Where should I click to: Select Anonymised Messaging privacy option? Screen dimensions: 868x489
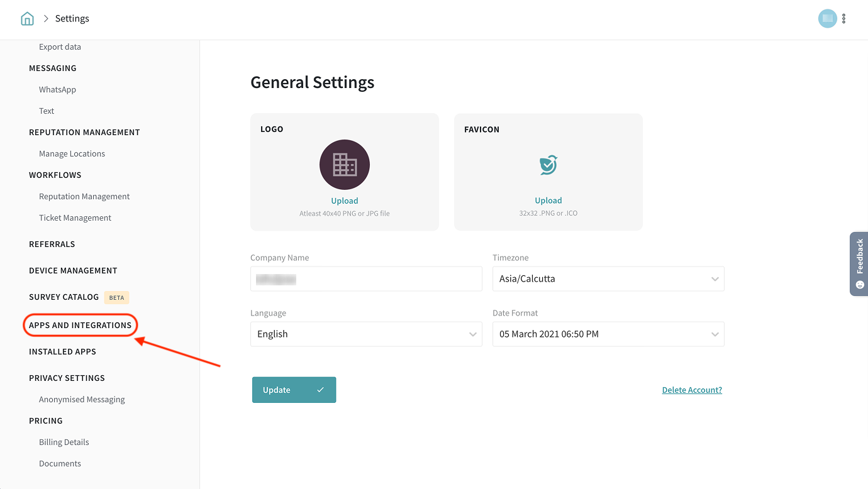coord(82,399)
